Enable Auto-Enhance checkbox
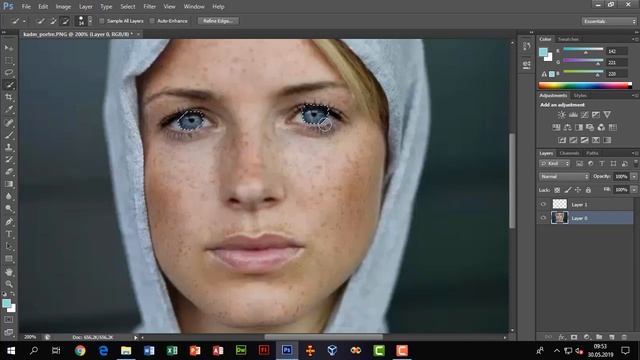This screenshot has width=640, height=360. tap(152, 21)
